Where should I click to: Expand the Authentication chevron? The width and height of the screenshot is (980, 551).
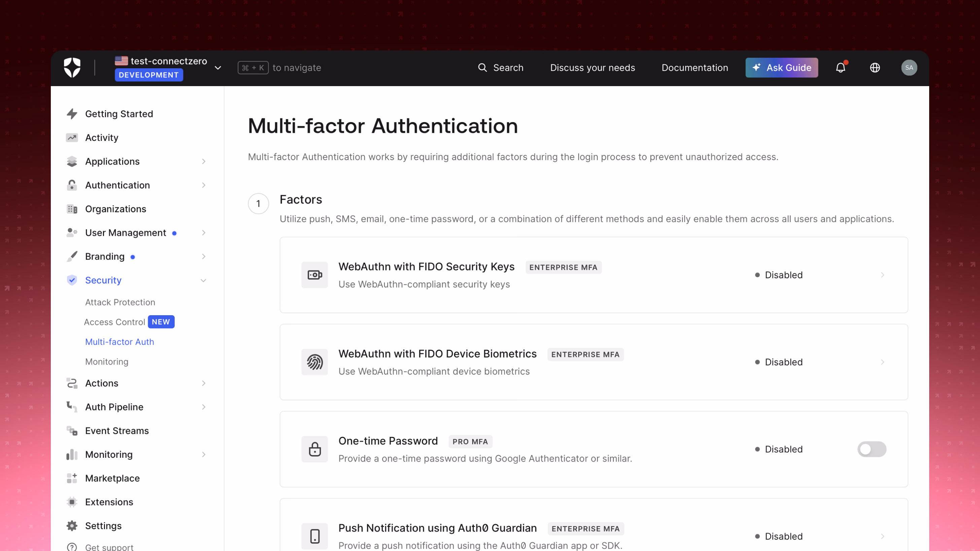(x=204, y=185)
